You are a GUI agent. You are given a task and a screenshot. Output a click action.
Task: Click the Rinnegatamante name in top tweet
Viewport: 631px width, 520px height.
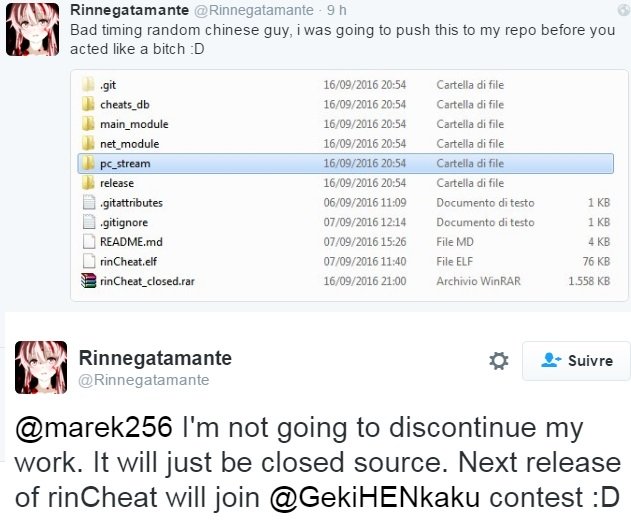[x=130, y=10]
